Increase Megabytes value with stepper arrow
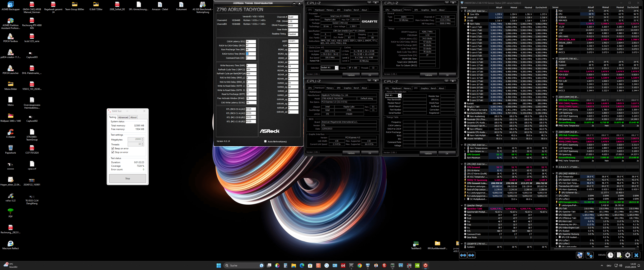 tap(142, 139)
